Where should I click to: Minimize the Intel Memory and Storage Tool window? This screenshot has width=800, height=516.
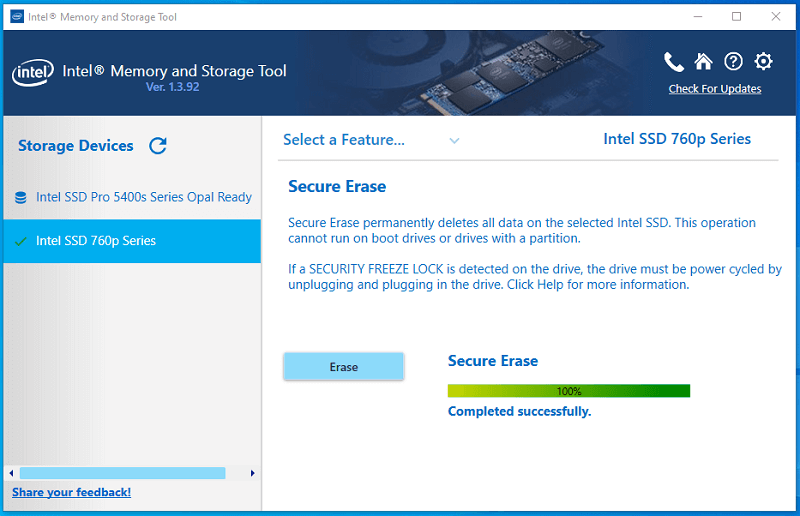click(698, 17)
